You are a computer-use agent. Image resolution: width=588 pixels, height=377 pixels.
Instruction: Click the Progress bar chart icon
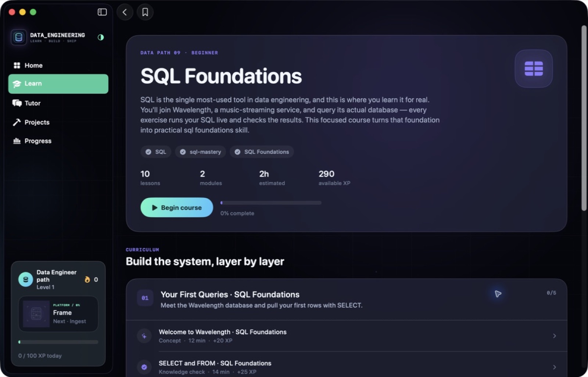[x=17, y=141]
